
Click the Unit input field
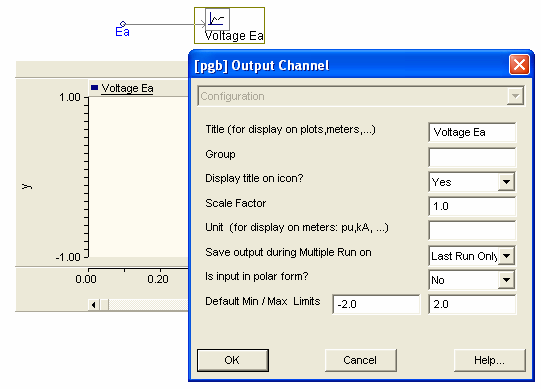tap(472, 231)
